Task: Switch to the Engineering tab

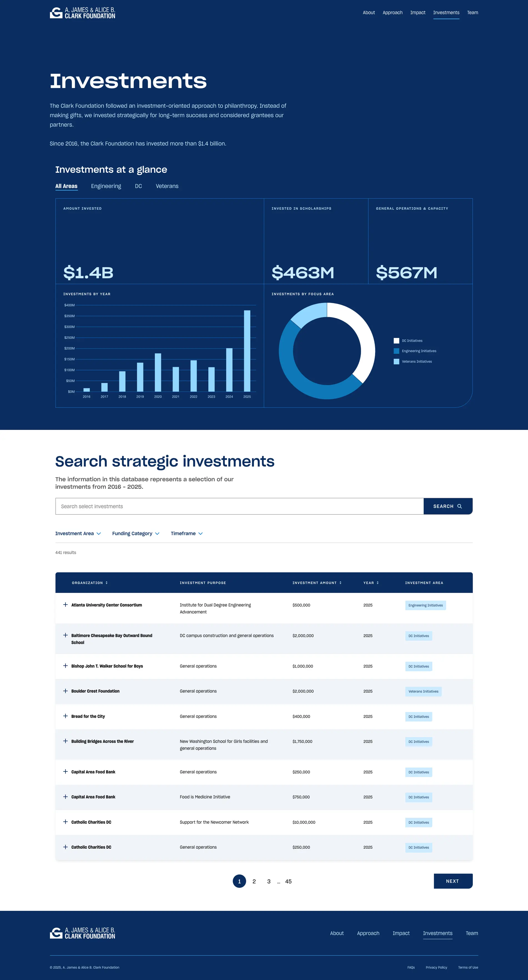Action: click(x=106, y=186)
